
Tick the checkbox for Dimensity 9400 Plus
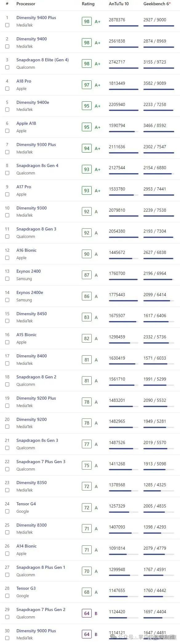(x=7, y=25)
